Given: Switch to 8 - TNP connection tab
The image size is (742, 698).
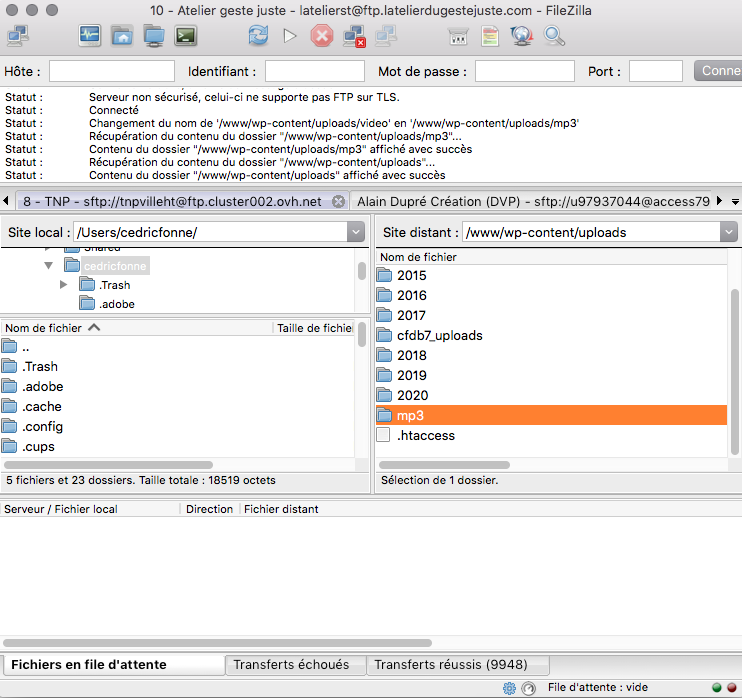Looking at the screenshot, I should (173, 202).
